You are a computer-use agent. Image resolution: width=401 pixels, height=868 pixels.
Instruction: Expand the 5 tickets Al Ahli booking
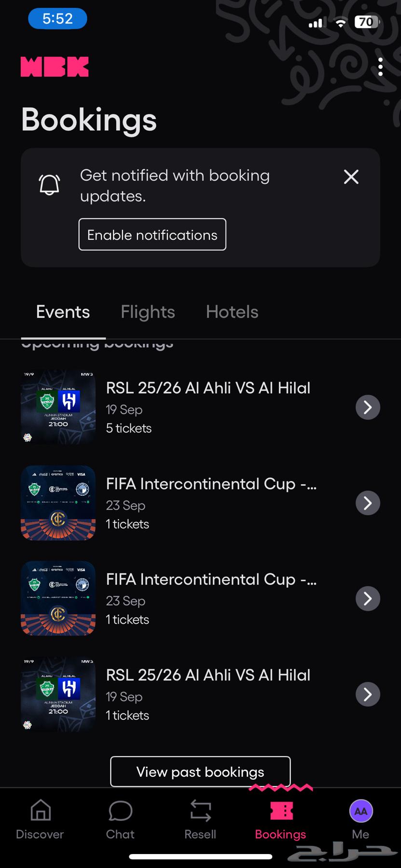coord(368,407)
